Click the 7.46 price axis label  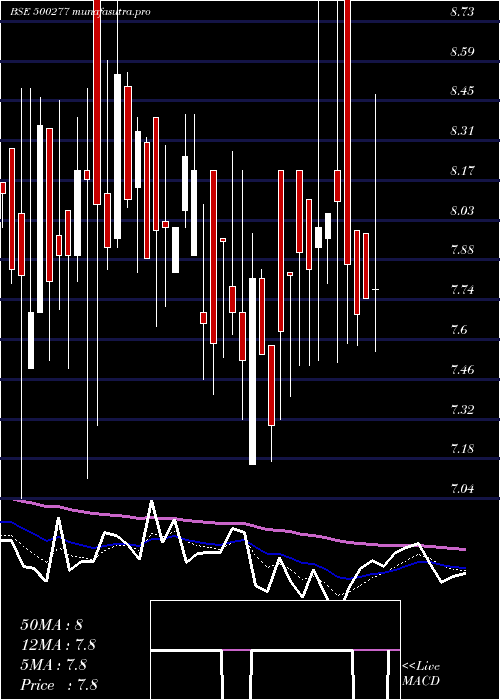pos(462,370)
